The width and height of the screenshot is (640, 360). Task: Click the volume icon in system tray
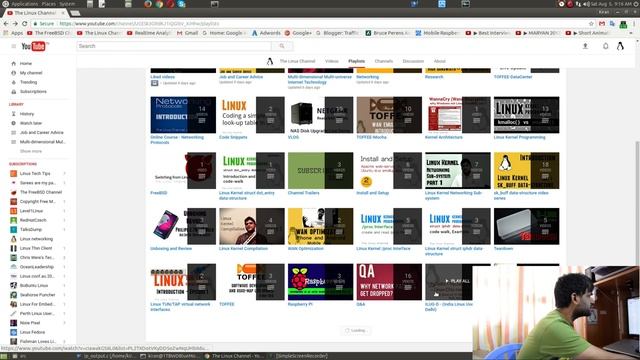[587, 4]
